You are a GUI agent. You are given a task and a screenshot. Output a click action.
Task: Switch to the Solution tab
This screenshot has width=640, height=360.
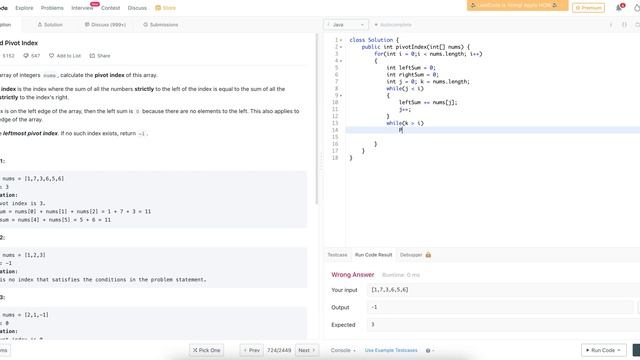click(50, 24)
